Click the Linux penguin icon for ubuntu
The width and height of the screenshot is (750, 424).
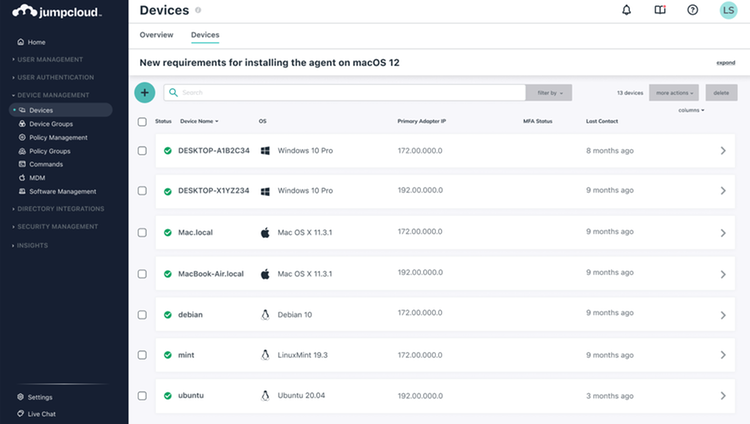pyautogui.click(x=265, y=395)
